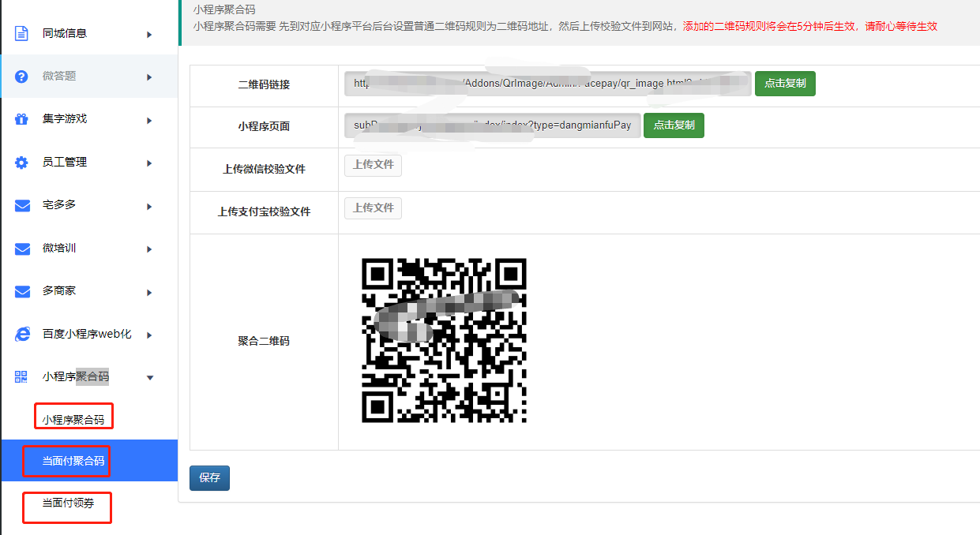Click the question mark icon beside 微答题
The height and width of the screenshot is (535, 980).
tap(22, 77)
